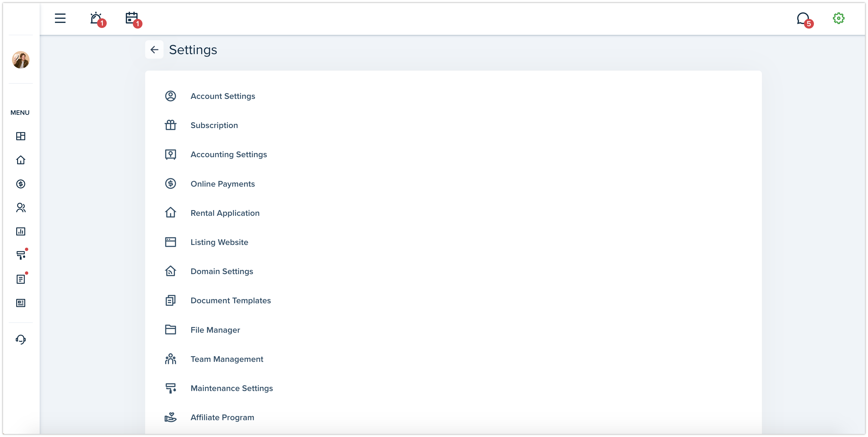Open the Affiliate Program page
Viewport: 868px width, 437px height.
(222, 417)
